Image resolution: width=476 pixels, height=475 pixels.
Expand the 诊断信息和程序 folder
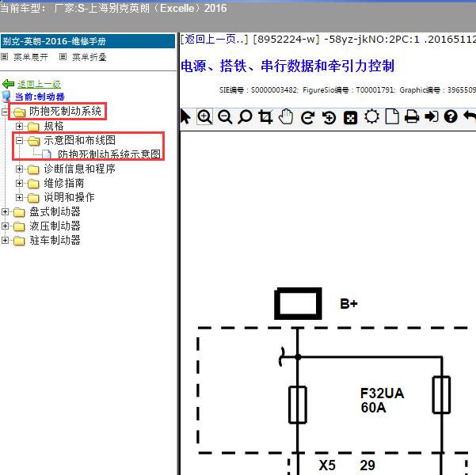tap(20, 169)
